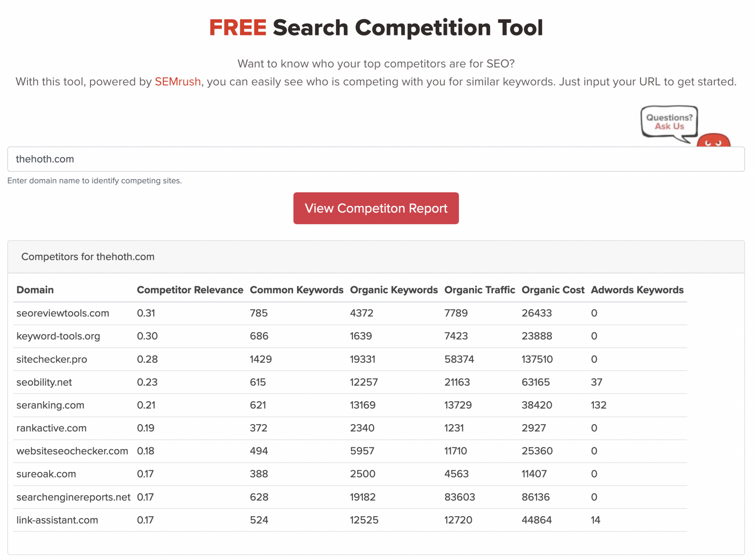Click relevance value 0.31
The image size is (755, 560).
click(x=146, y=313)
